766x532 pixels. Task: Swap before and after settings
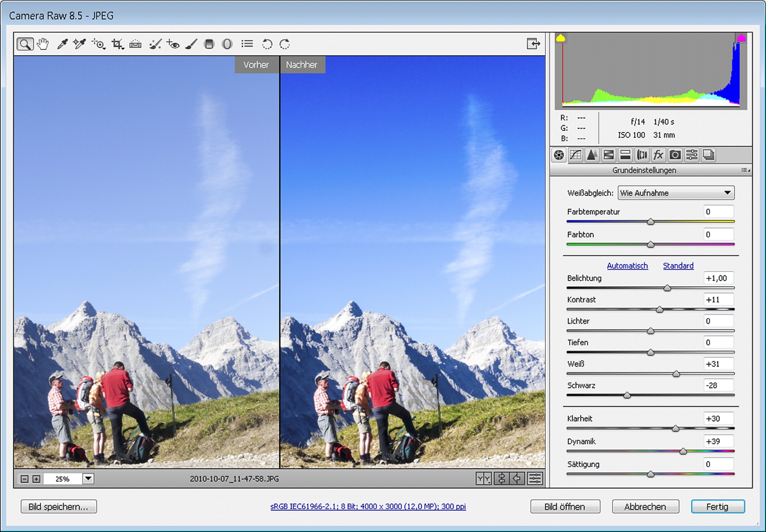501,478
